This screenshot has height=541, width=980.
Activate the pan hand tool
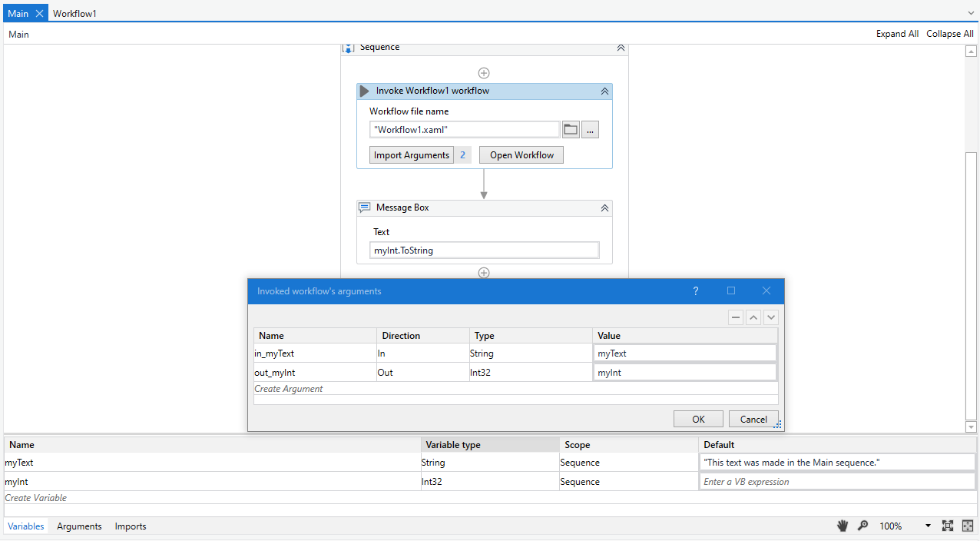point(843,526)
